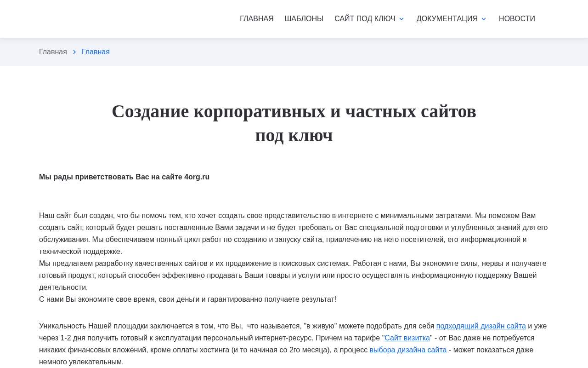Open the САЙТ ПОД КЛЮЧ menu

[365, 19]
